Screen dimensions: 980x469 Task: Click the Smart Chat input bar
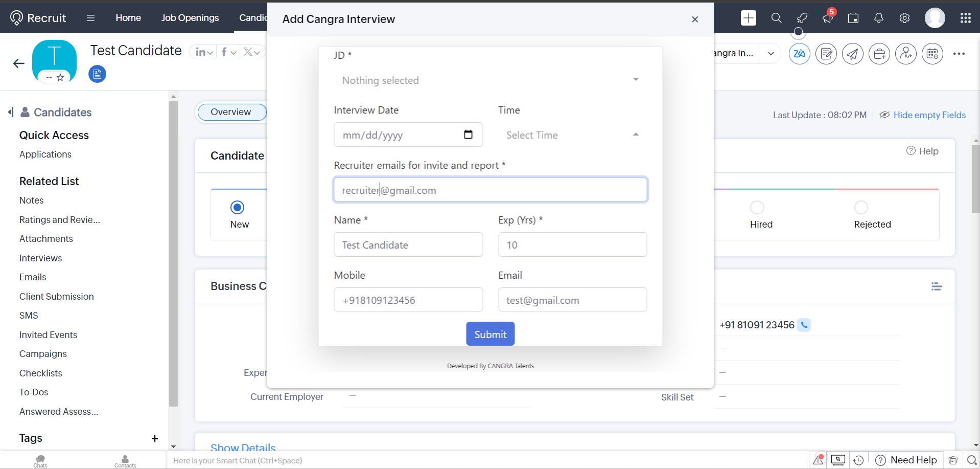[x=487, y=460]
